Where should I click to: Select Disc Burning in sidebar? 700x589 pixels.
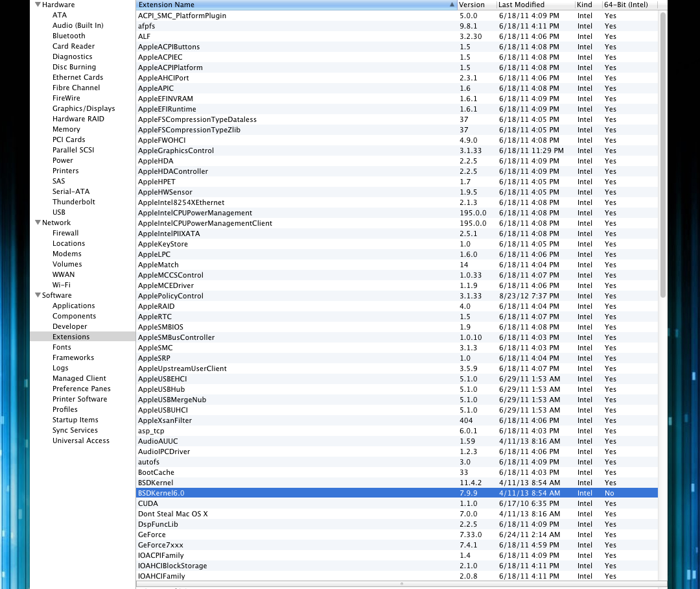(x=74, y=67)
